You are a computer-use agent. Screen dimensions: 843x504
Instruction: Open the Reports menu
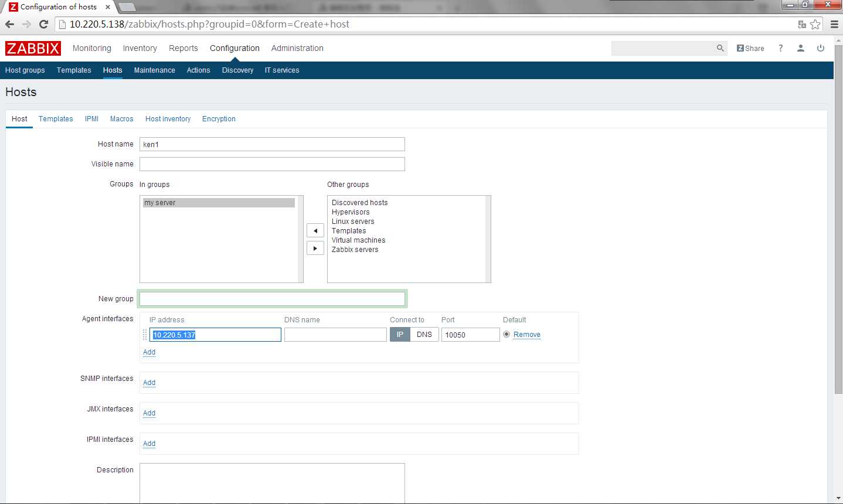coord(183,48)
